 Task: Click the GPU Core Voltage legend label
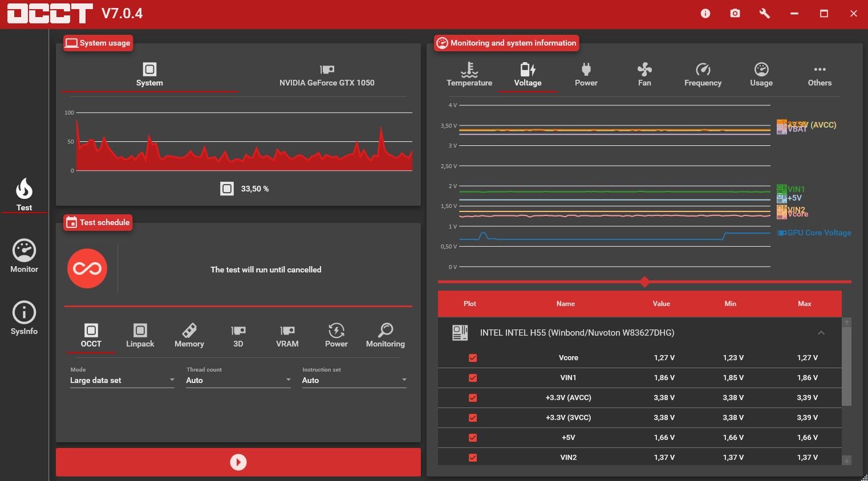tap(819, 233)
